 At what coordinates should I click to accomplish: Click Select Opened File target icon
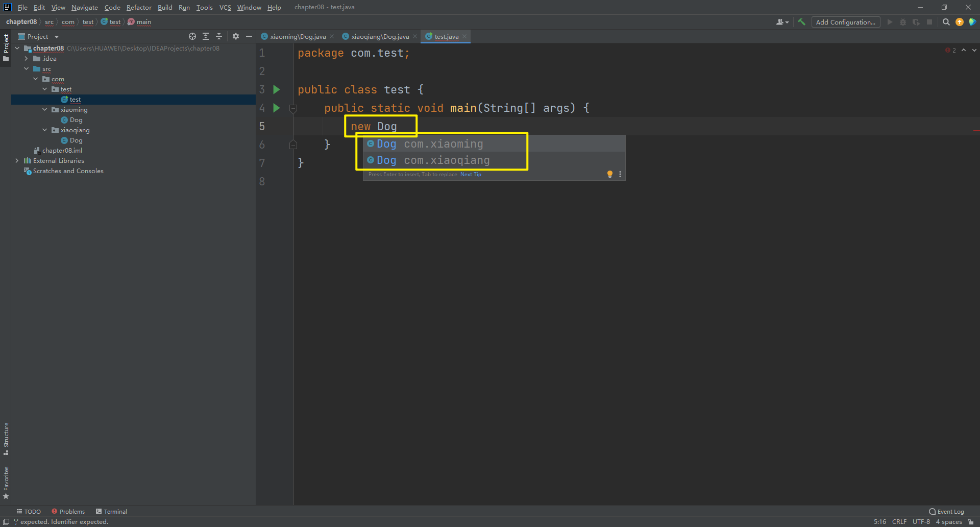point(192,36)
